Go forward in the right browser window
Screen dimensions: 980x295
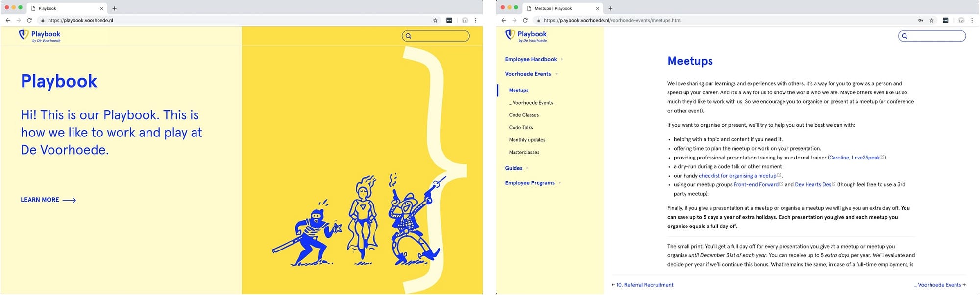tap(514, 20)
